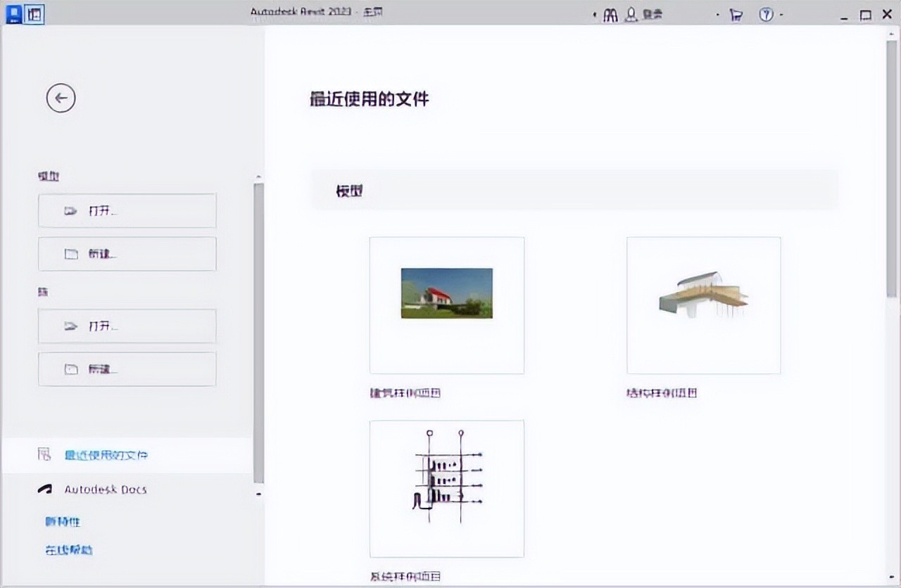Click the user sign-in icon
The width and height of the screenshot is (901, 588).
pos(631,15)
